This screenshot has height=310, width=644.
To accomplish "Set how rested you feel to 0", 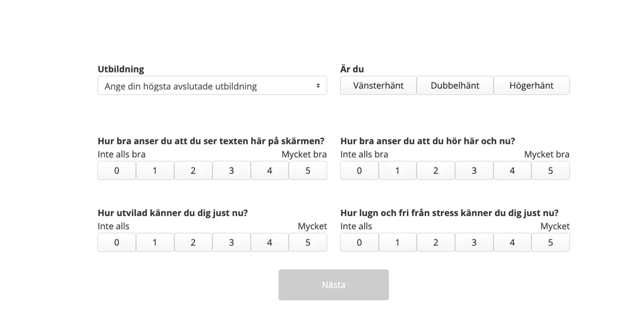I will pos(117,243).
